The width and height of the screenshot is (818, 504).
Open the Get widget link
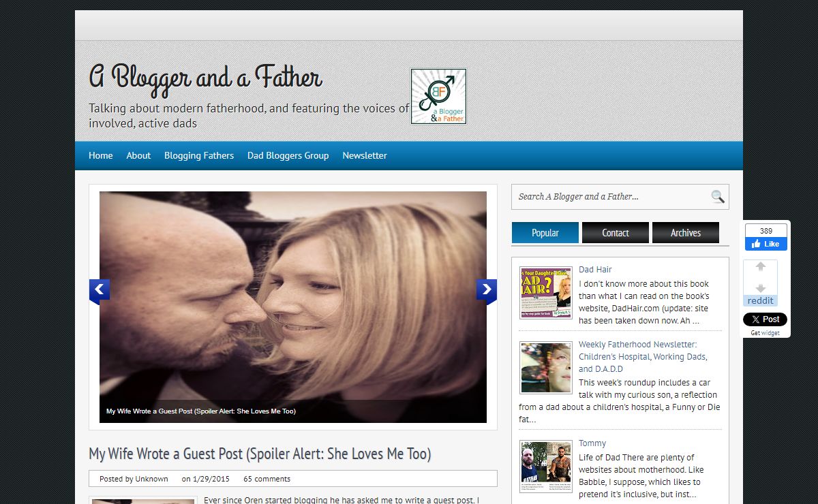(765, 333)
